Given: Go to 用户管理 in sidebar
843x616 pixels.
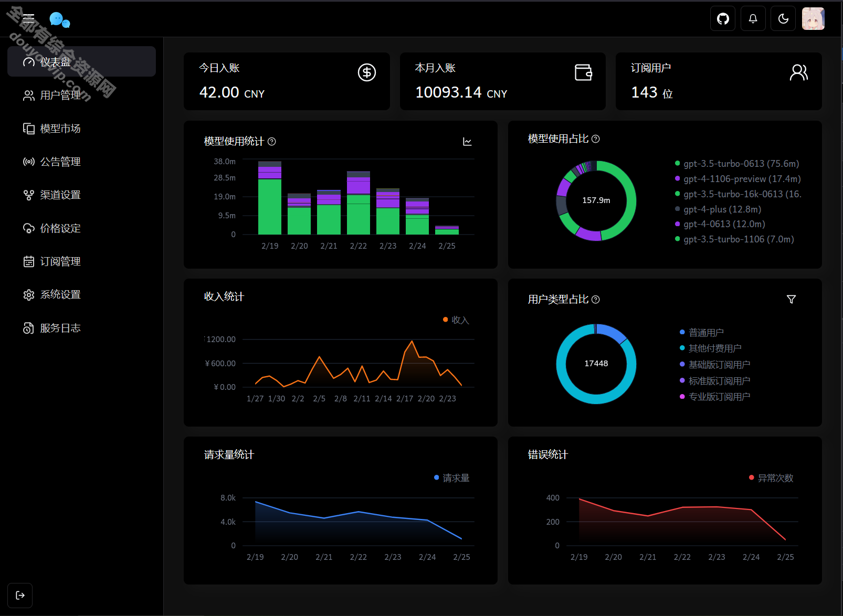Looking at the screenshot, I should [x=81, y=95].
